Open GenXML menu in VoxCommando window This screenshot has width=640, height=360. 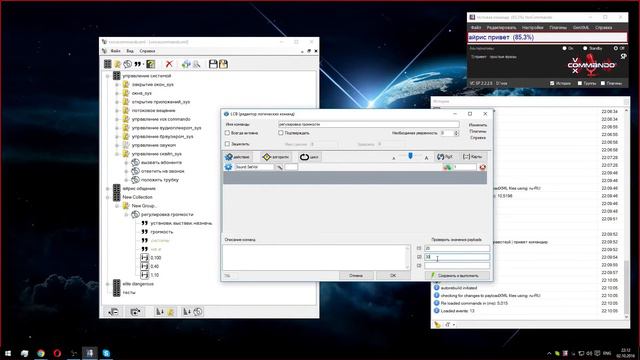[581, 27]
